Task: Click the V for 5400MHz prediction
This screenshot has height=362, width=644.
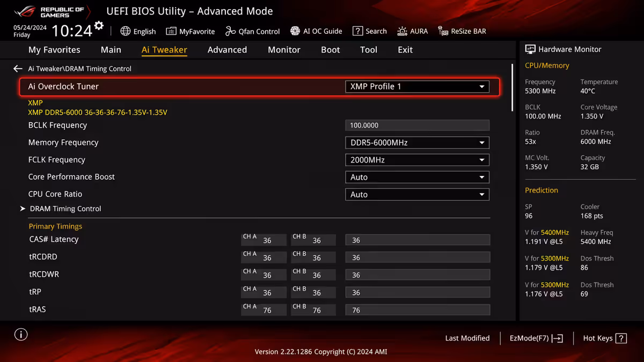Action: pyautogui.click(x=547, y=237)
